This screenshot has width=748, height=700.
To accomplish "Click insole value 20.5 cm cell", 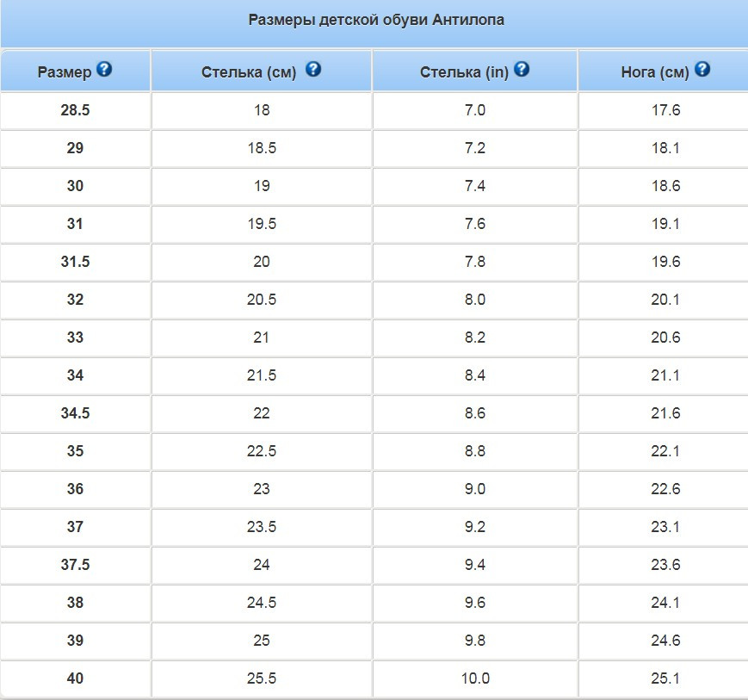I will (262, 300).
